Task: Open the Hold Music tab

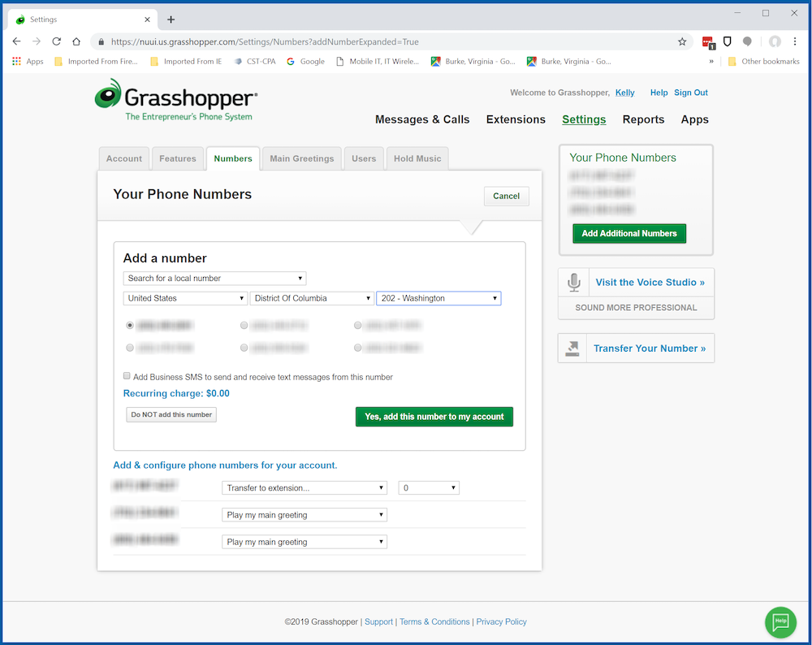Action: pos(417,158)
